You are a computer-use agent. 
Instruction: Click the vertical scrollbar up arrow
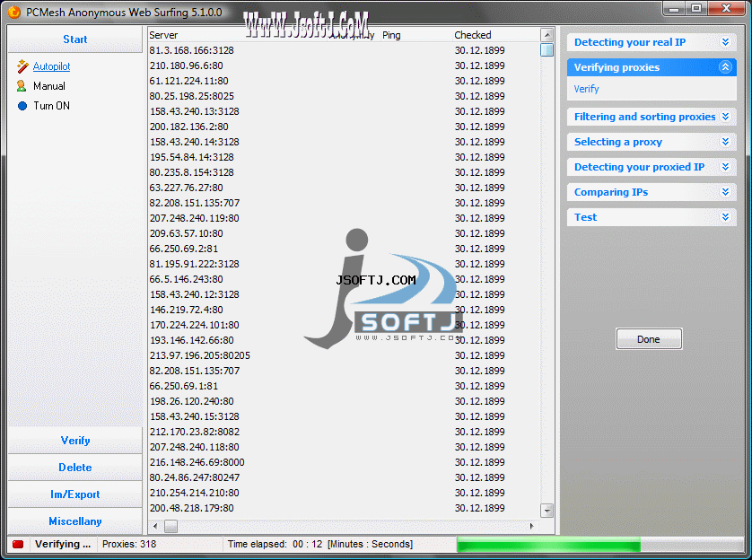[547, 35]
